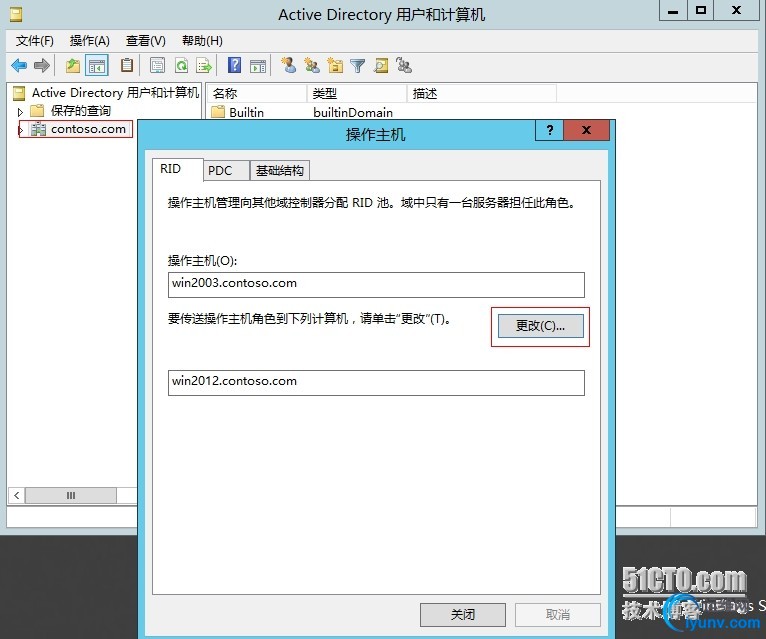The width and height of the screenshot is (766, 639).
Task: Refresh the view using the green arrow icon
Action: coord(182,65)
